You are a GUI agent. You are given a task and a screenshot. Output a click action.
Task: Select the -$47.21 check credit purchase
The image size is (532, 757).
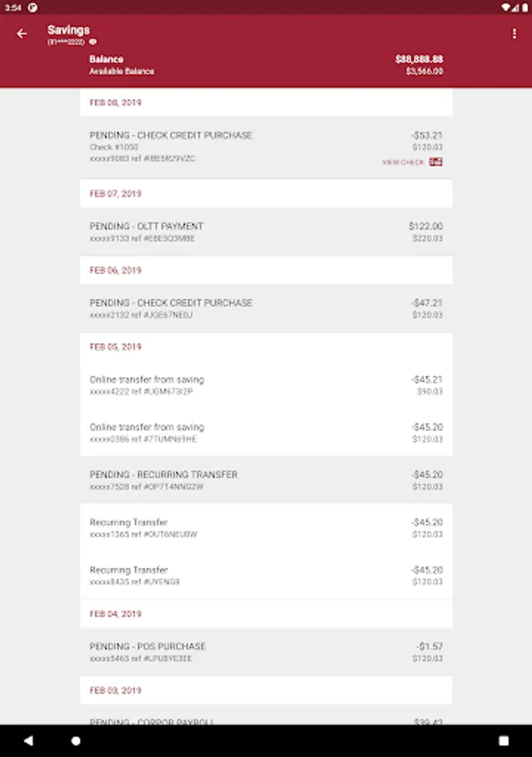pyautogui.click(x=266, y=309)
